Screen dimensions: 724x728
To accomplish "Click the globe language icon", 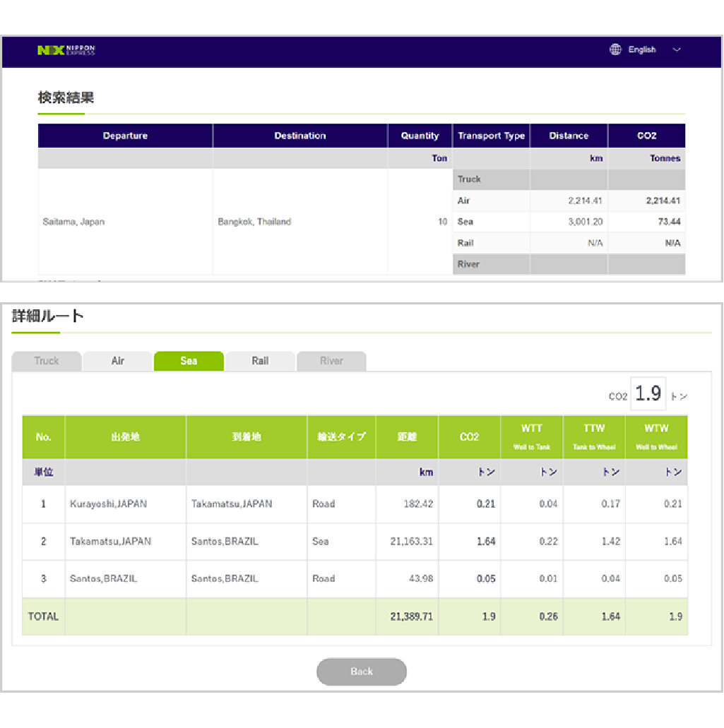I will (615, 49).
